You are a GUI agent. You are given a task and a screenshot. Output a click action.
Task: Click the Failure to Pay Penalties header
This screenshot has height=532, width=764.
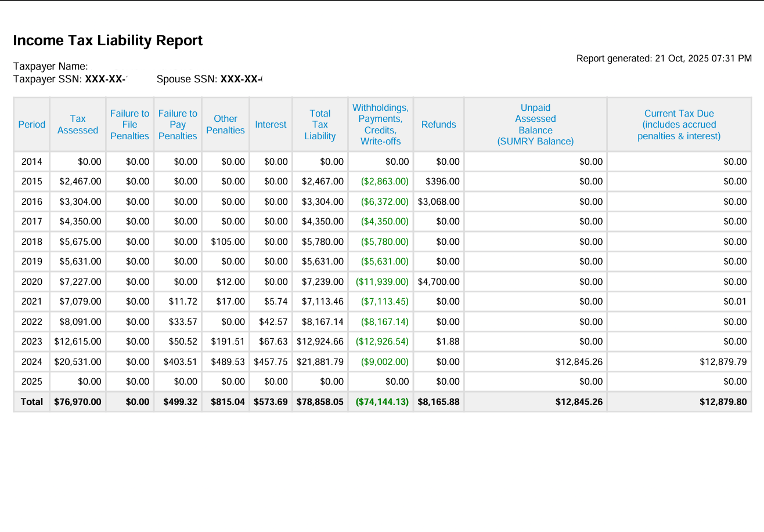tap(178, 124)
